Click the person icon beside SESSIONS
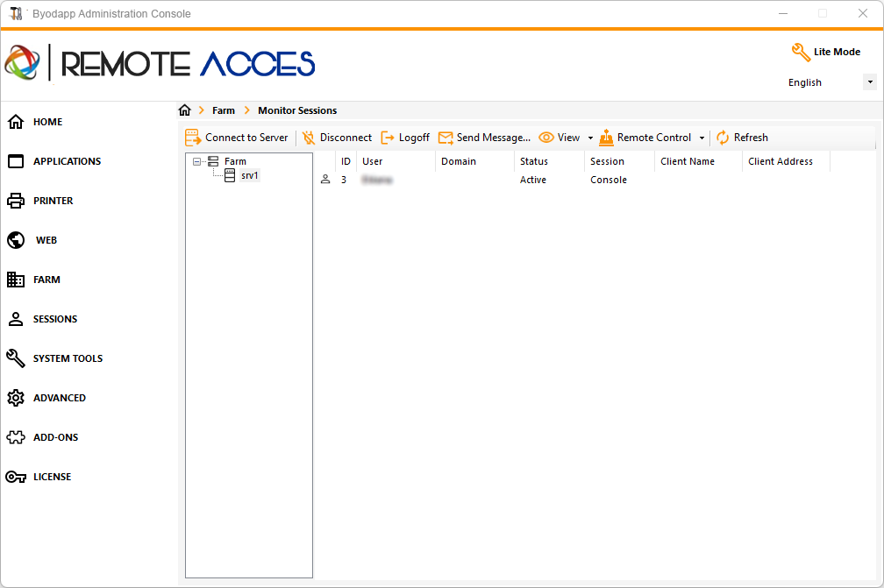The image size is (884, 588). click(16, 319)
